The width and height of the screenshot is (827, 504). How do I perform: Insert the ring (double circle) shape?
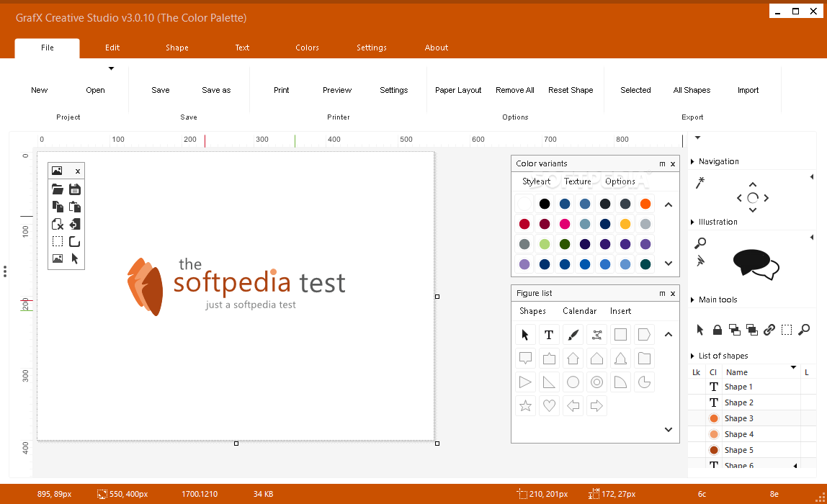click(597, 382)
